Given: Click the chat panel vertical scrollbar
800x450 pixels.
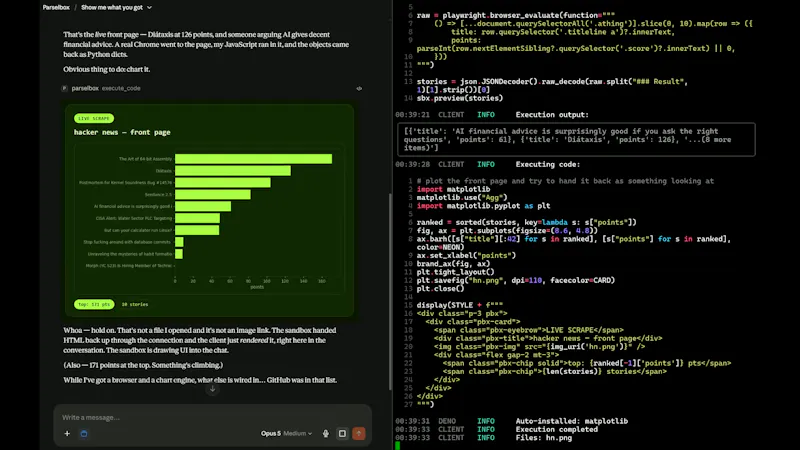Looking at the screenshot, I should pos(390,291).
